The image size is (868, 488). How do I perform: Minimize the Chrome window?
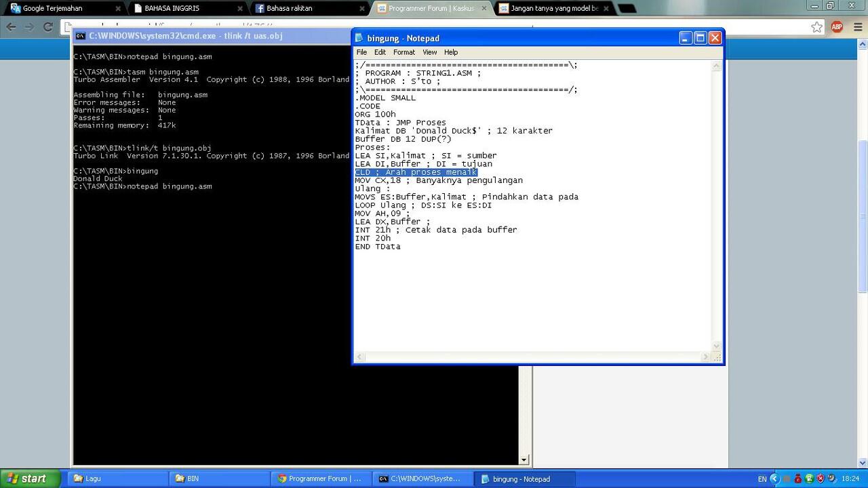[x=816, y=5]
